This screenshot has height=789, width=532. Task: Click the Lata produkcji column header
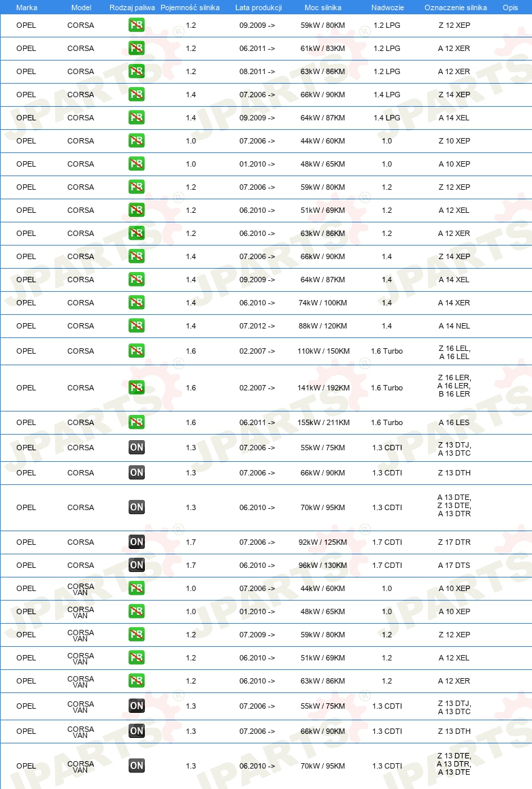[259, 7]
